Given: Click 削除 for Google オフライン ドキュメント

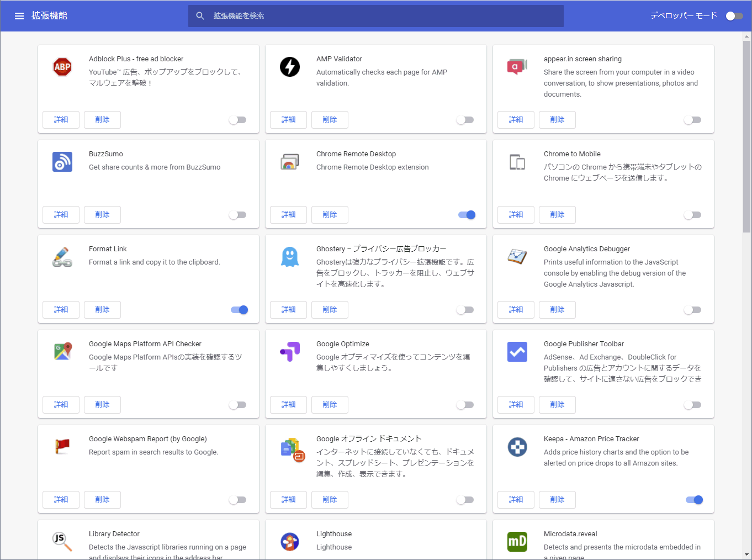Looking at the screenshot, I should click(x=330, y=500).
